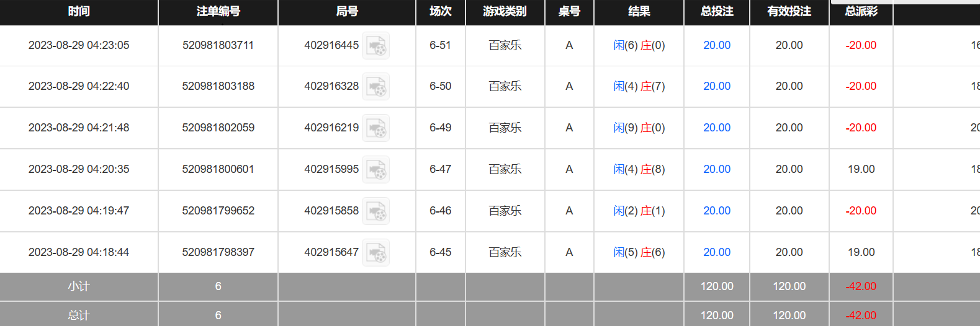The width and height of the screenshot is (980, 326).
Task: Click the 桌号 column header
Action: point(569,11)
